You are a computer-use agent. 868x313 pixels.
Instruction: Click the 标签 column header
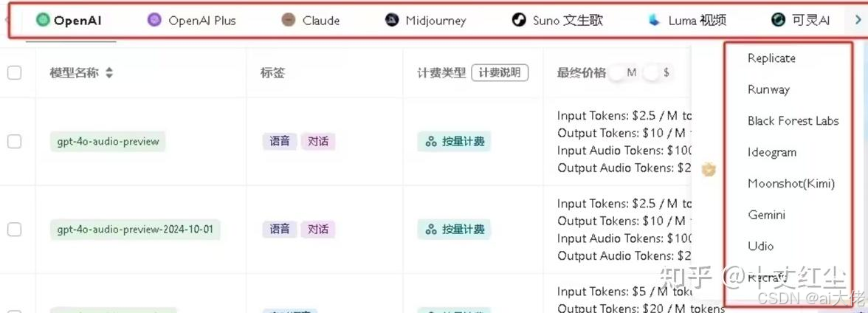point(273,72)
